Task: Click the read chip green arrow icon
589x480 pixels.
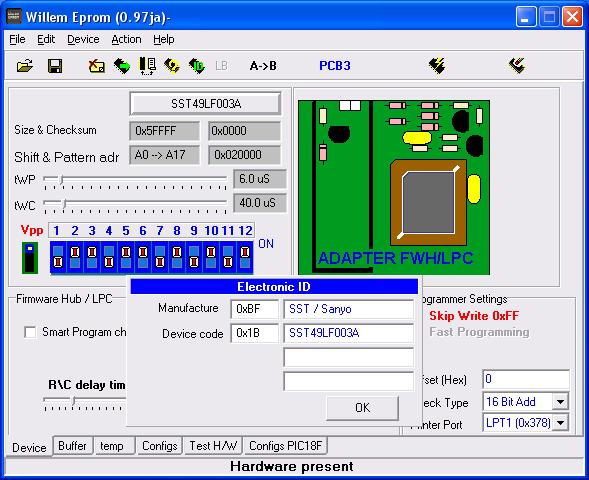Action: click(x=122, y=66)
